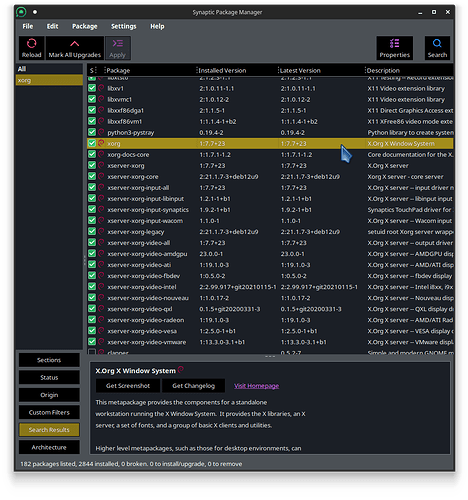Click the Debian swirl icon beside xserver-xorg-video-intel
Image resolution: width=468 pixels, height=500 pixels.
(101, 287)
